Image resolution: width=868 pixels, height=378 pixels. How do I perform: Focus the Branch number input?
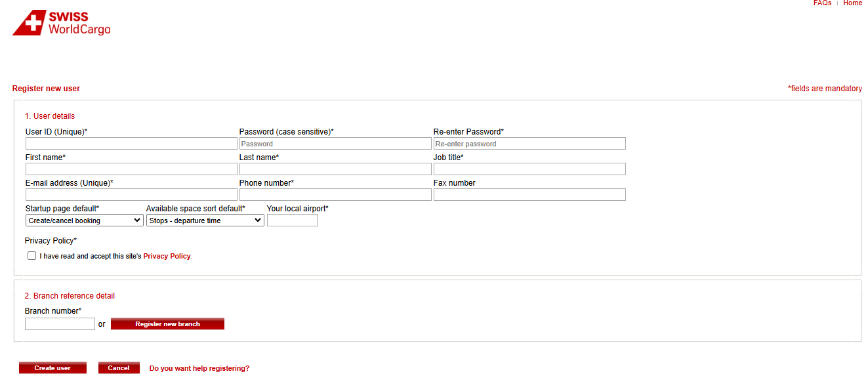[60, 324]
